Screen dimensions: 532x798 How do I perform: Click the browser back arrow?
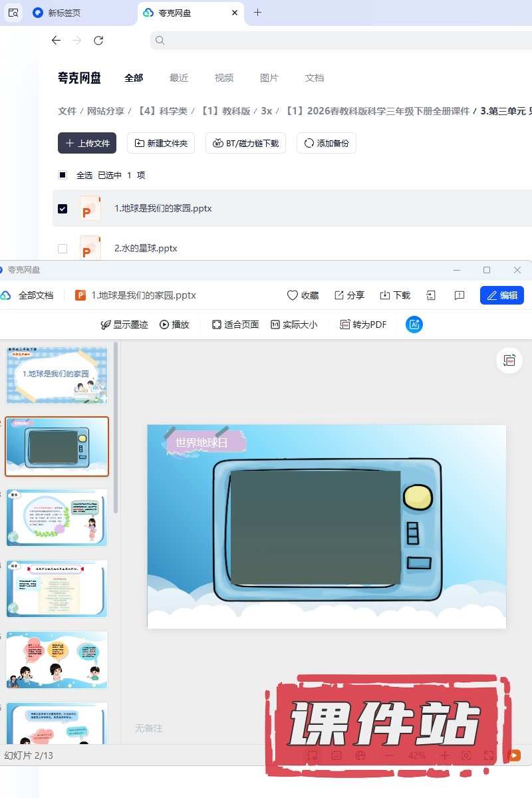click(56, 41)
